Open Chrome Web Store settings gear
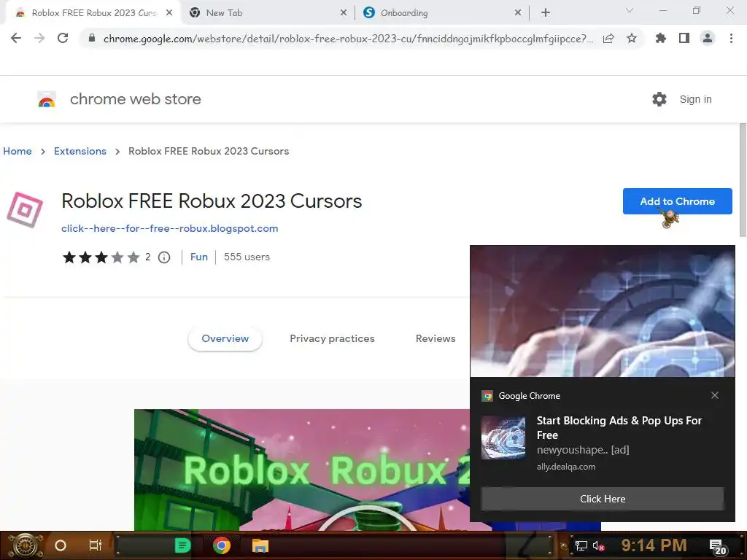The image size is (747, 560). coord(659,99)
